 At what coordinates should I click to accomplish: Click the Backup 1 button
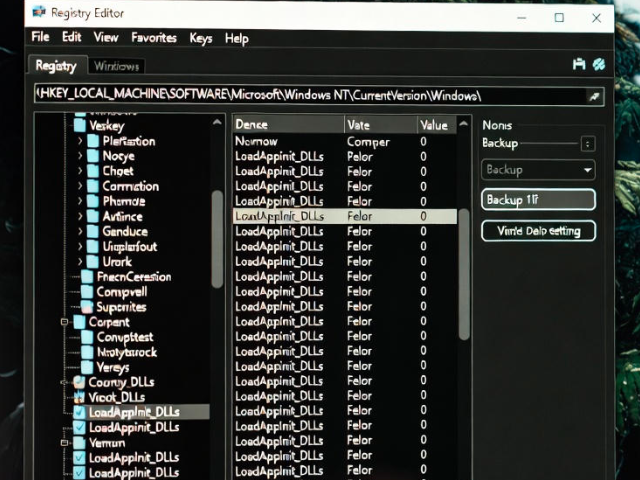(538, 200)
